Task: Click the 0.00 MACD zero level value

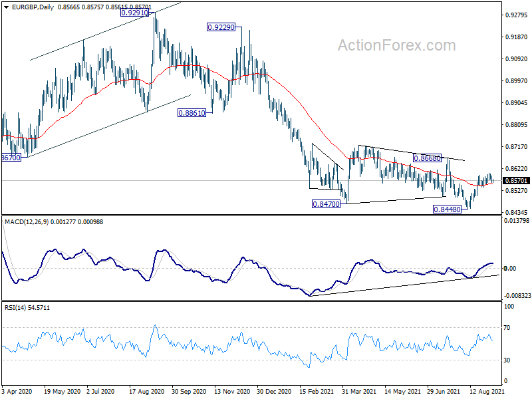Action: click(x=510, y=269)
